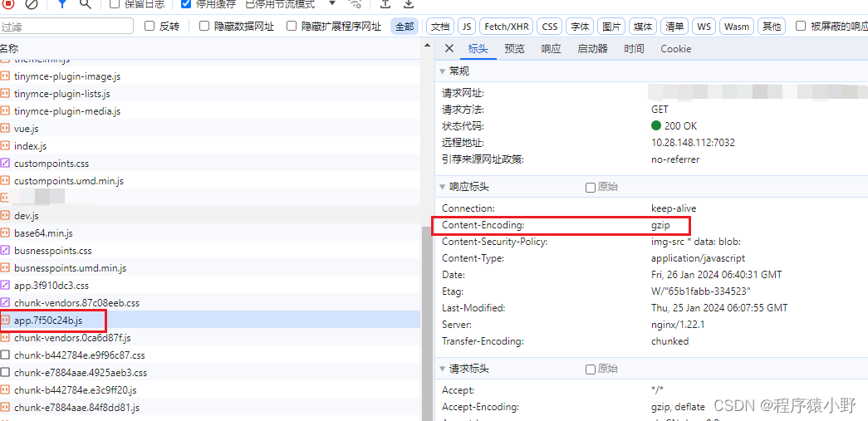Screen dimensions: 868x421
Task: Toggle the blue filter funnel icon
Action: pyautogui.click(x=62, y=4)
